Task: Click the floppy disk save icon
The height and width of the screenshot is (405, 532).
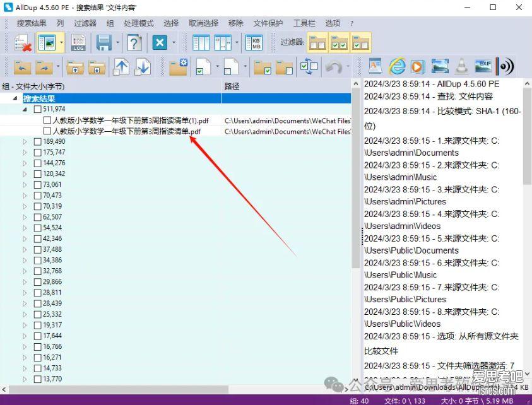Action: [104, 43]
